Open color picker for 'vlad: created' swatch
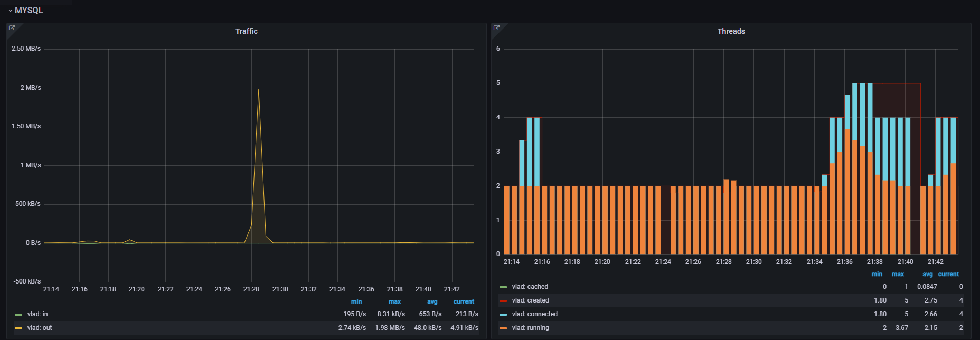Screen dimensions: 980x340 coord(503,301)
